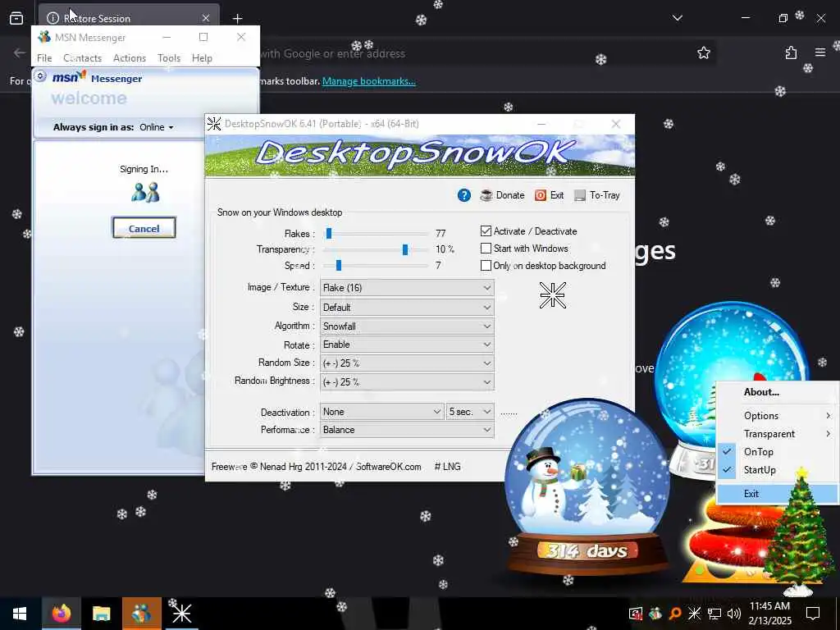
Task: Open the network tray icon
Action: (714, 614)
